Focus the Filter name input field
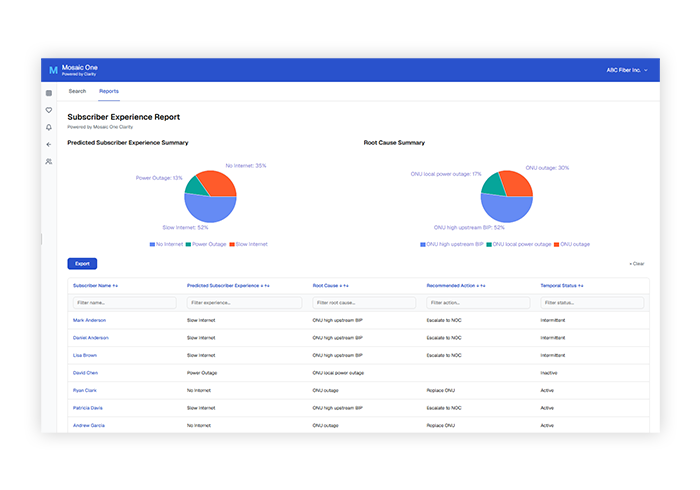 (x=123, y=302)
